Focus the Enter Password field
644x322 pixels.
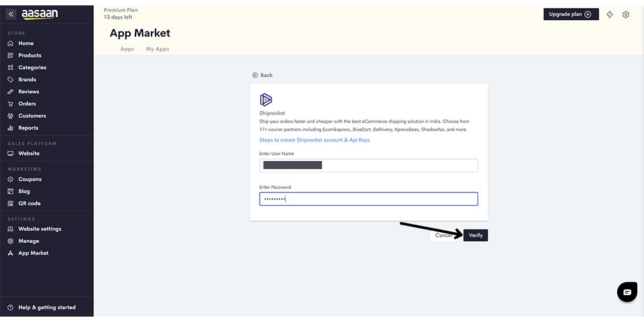(369, 199)
